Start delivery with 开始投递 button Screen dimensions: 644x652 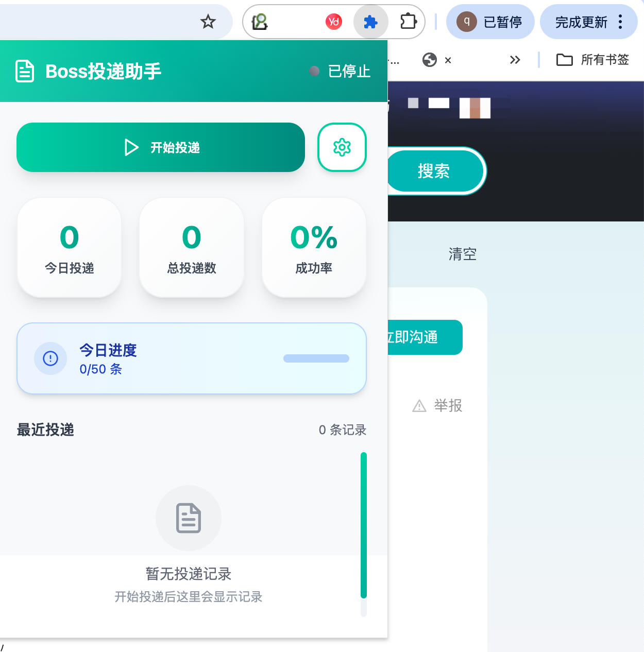(x=161, y=147)
